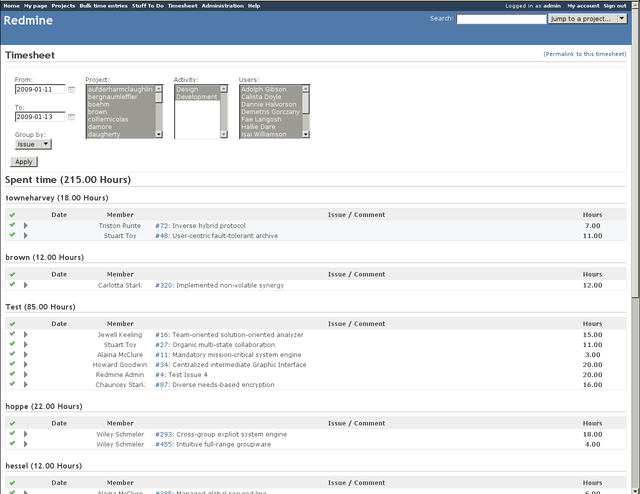The height and width of the screenshot is (494, 640).
Task: Toggle green checkmark for issue #293 row
Action: click(12, 433)
